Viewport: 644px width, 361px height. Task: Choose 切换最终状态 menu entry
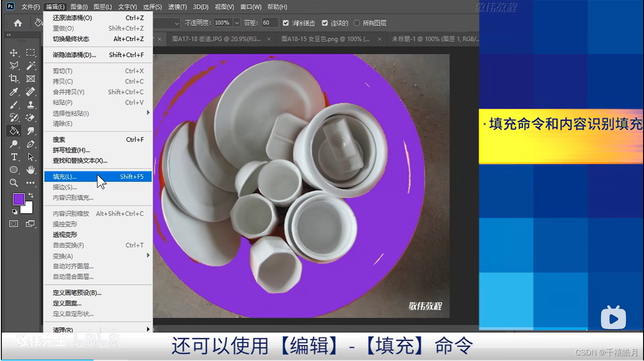(98, 39)
